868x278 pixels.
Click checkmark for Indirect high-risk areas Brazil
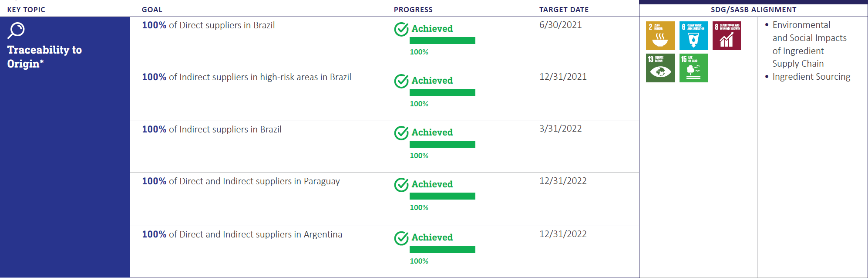(x=401, y=81)
